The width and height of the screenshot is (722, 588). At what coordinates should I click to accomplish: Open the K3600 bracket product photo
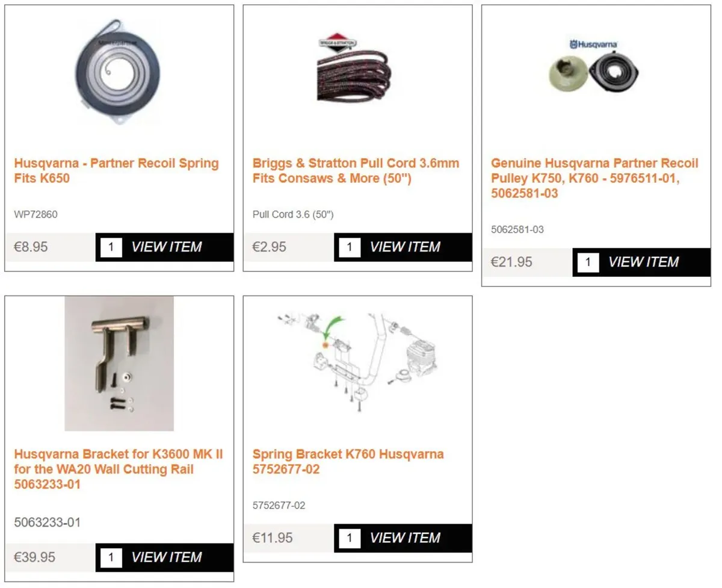pyautogui.click(x=119, y=364)
